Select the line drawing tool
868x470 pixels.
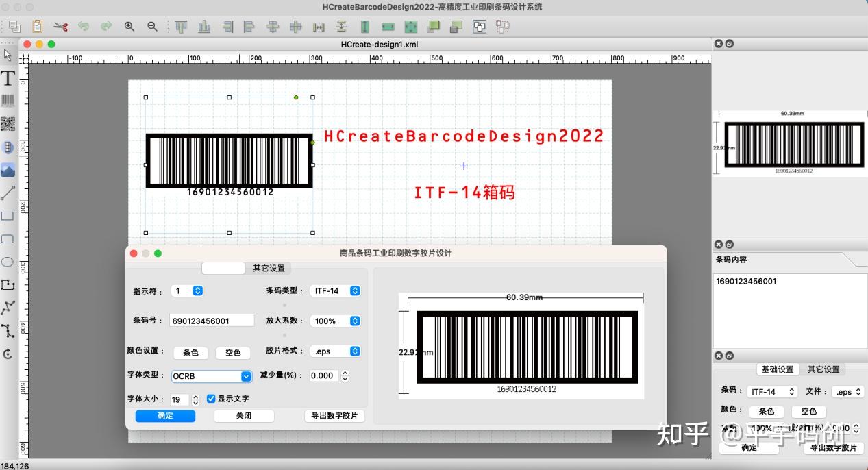pyautogui.click(x=9, y=193)
